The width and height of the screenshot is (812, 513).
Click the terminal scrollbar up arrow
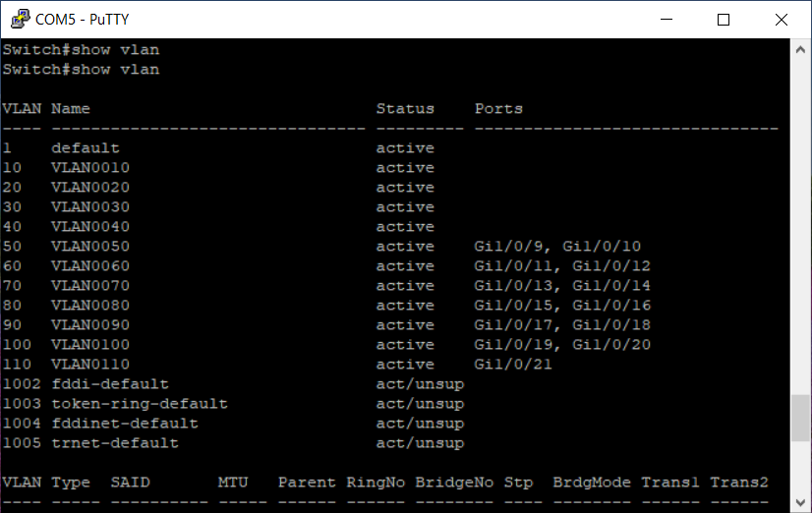click(x=801, y=48)
